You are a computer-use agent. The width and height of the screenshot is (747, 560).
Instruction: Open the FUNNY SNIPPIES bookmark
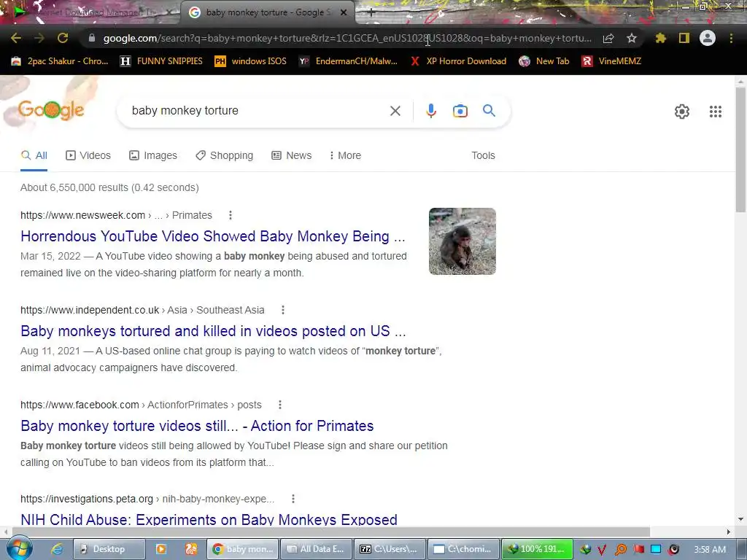pos(161,61)
